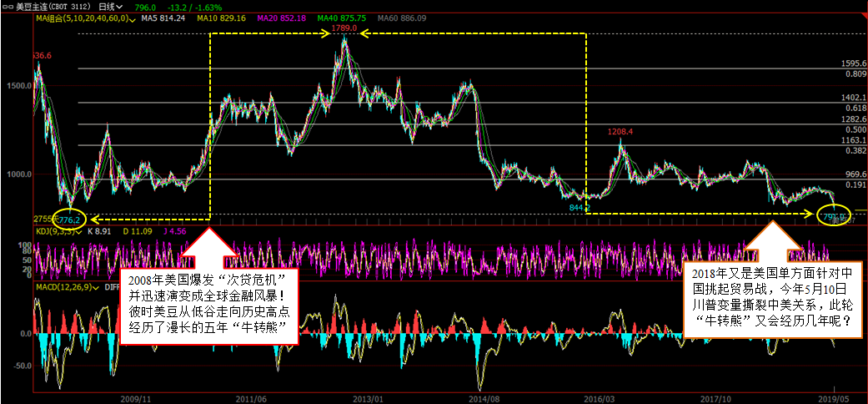This screenshot has width=868, height=404.
Task: Select the magenta MA20 852.18 label
Action: click(x=282, y=17)
